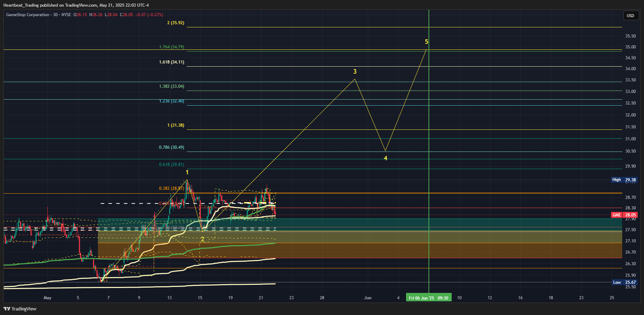The height and width of the screenshot is (315, 644).
Task: Select the Fibonacci label 0.618 (29.81)
Action: point(172,165)
